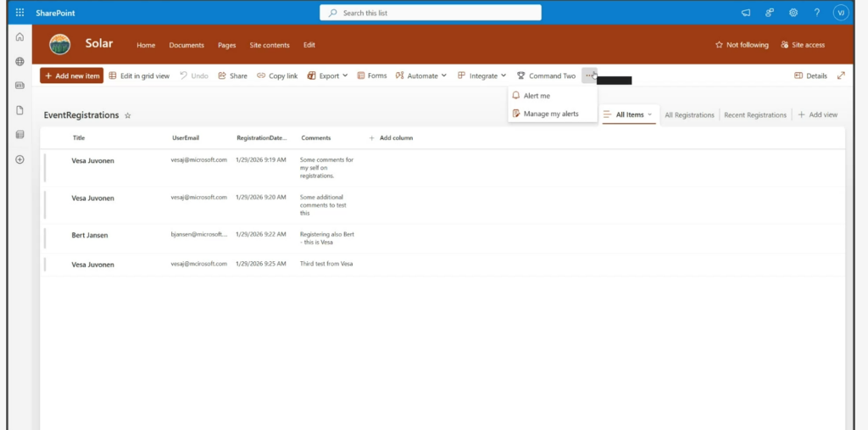Click the Search this list box
Screen dimensions: 868x430
(x=431, y=13)
